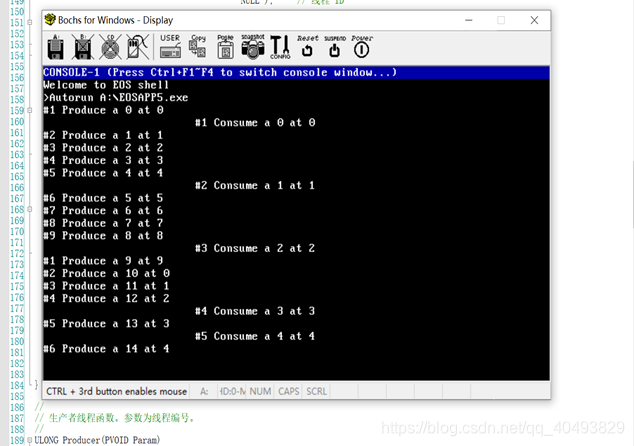Click '#3 Consume a 2 at 2' line
The height and width of the screenshot is (446, 634).
tap(255, 248)
